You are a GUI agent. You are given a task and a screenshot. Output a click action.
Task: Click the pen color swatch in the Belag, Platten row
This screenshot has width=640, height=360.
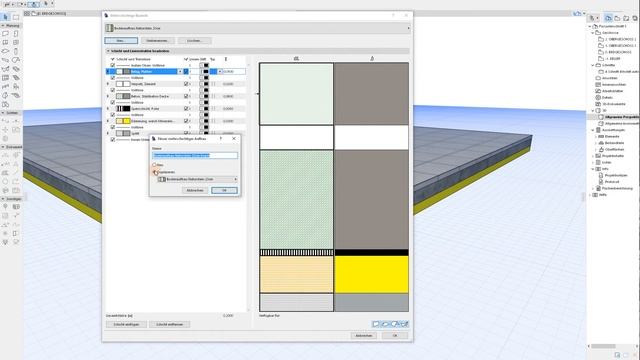[x=206, y=71]
